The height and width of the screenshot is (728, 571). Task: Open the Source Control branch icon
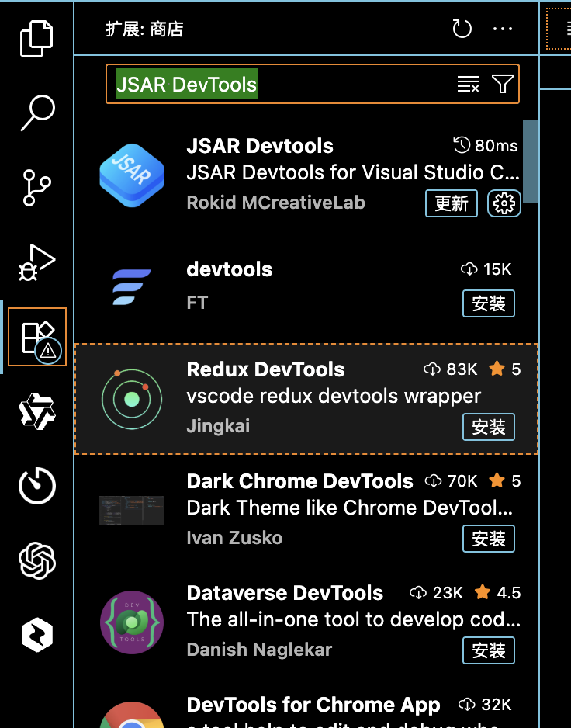tap(37, 189)
